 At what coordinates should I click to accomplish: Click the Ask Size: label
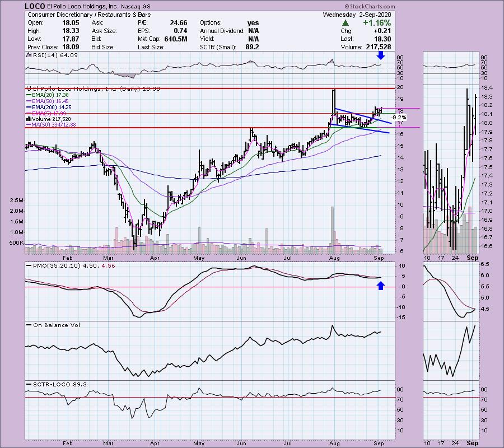point(104,31)
